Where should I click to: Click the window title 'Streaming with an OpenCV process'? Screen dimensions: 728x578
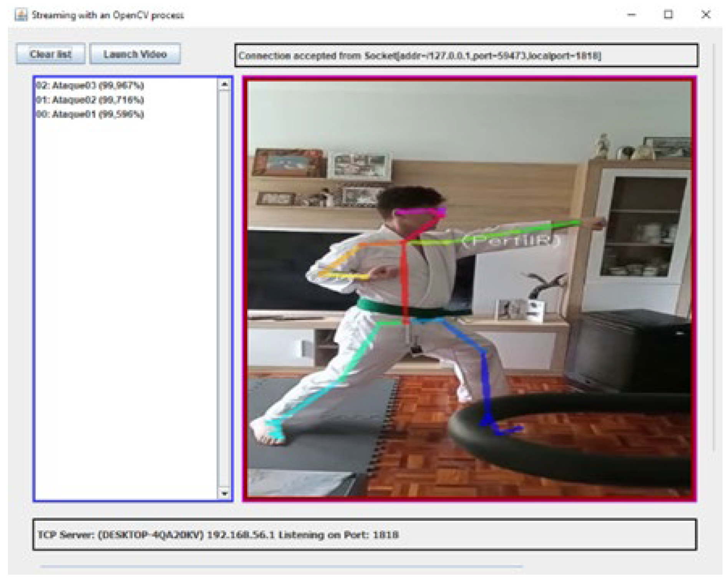pyautogui.click(x=108, y=15)
